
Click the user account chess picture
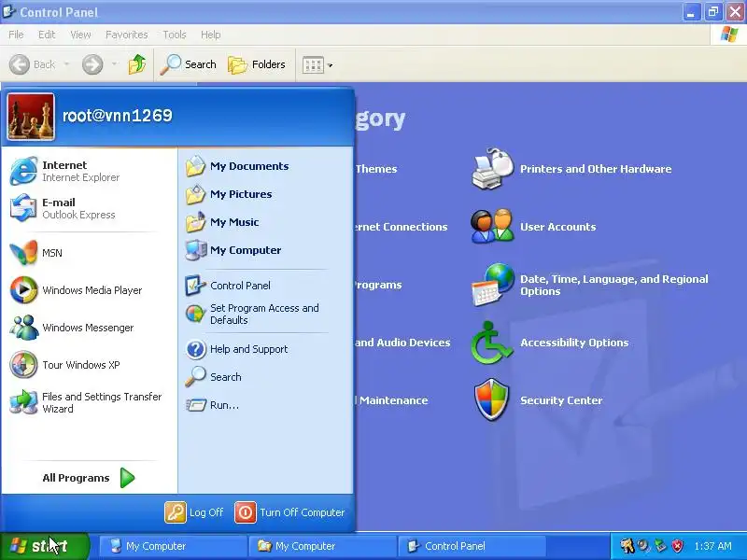[31, 117]
